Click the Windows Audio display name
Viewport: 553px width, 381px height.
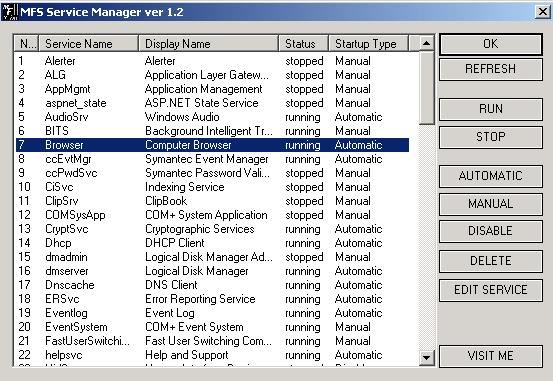182,117
